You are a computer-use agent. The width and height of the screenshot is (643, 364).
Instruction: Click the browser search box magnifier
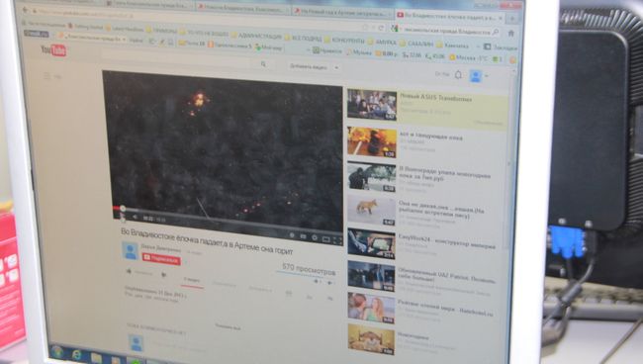[496, 32]
